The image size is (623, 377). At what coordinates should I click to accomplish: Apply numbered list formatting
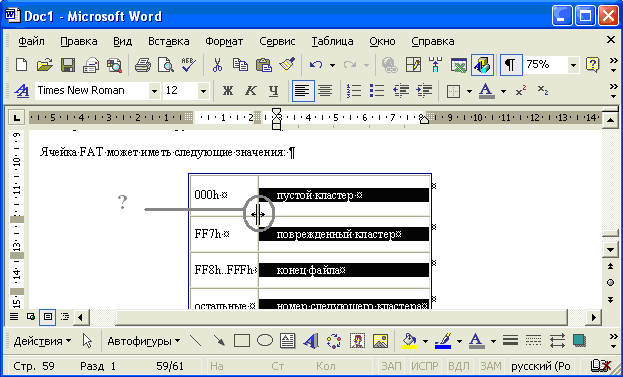pos(354,91)
